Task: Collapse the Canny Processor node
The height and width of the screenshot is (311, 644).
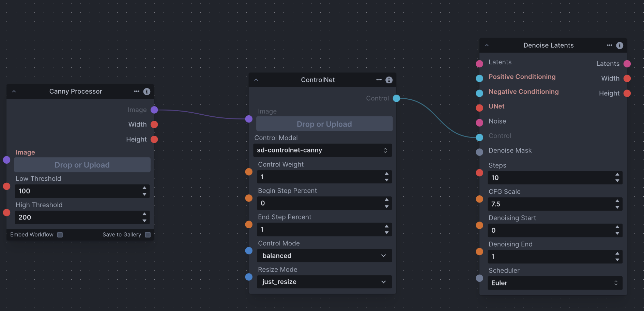Action: 14,92
